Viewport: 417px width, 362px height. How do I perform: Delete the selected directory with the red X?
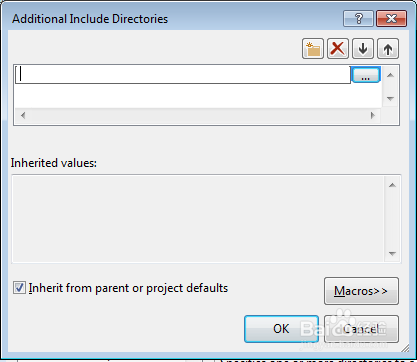pos(338,49)
